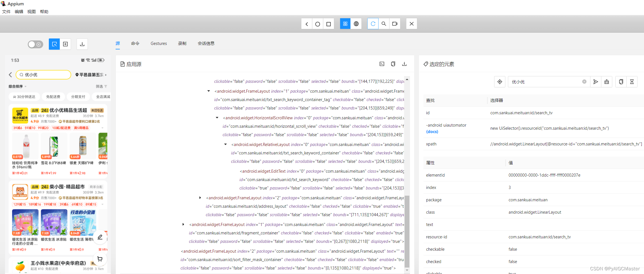The image size is (644, 274).
Task: Tap the 娃哈哈 饮用纯净水 product thumbnail
Action: click(26, 146)
